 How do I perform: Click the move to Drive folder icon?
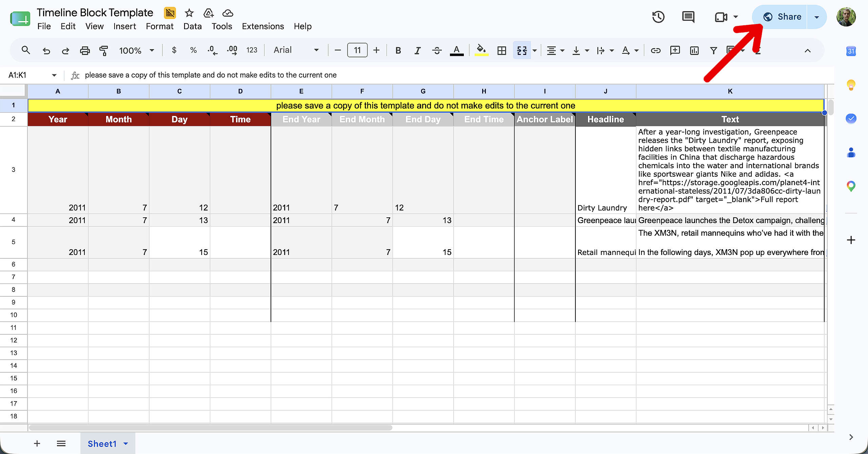click(208, 13)
